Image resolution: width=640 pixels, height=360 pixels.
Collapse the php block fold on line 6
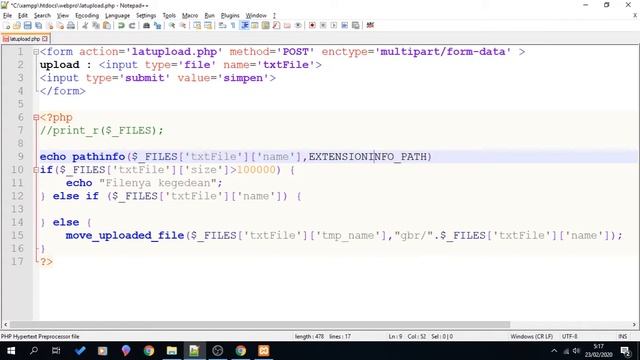click(x=36, y=118)
